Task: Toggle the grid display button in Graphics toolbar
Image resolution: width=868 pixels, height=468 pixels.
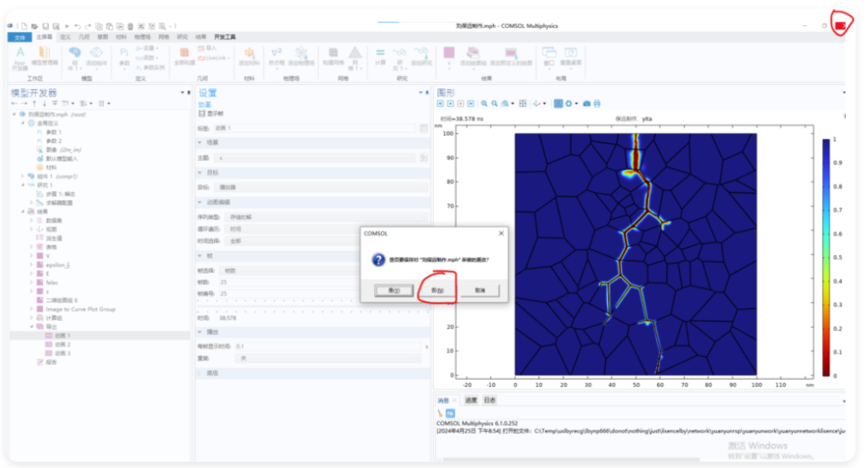Action: point(558,104)
